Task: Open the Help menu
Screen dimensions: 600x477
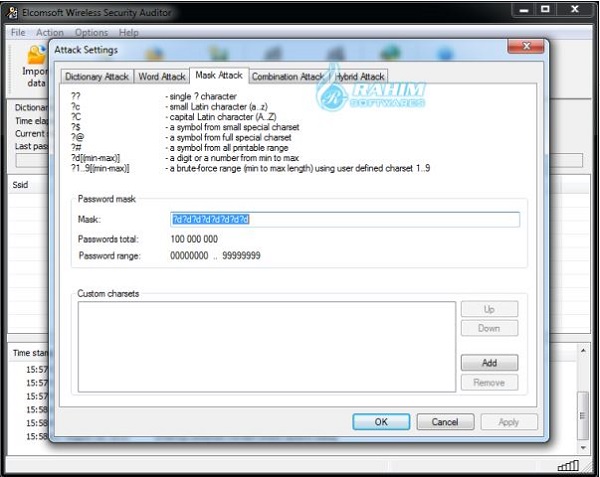Action: coord(128,33)
